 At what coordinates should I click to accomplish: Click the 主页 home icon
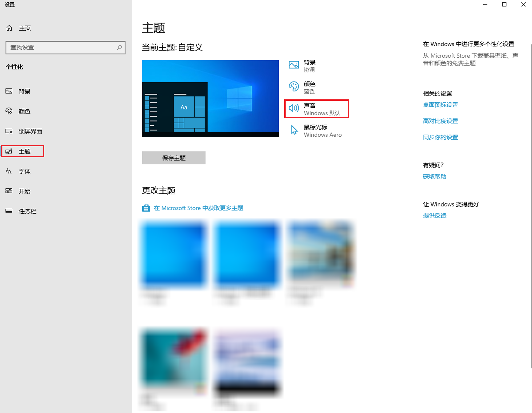[9, 28]
